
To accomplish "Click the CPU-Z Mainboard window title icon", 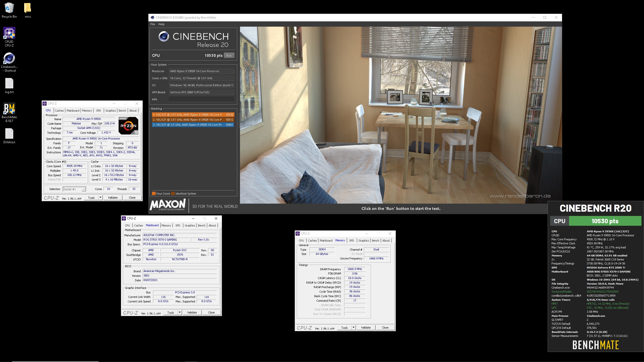I will (124, 218).
